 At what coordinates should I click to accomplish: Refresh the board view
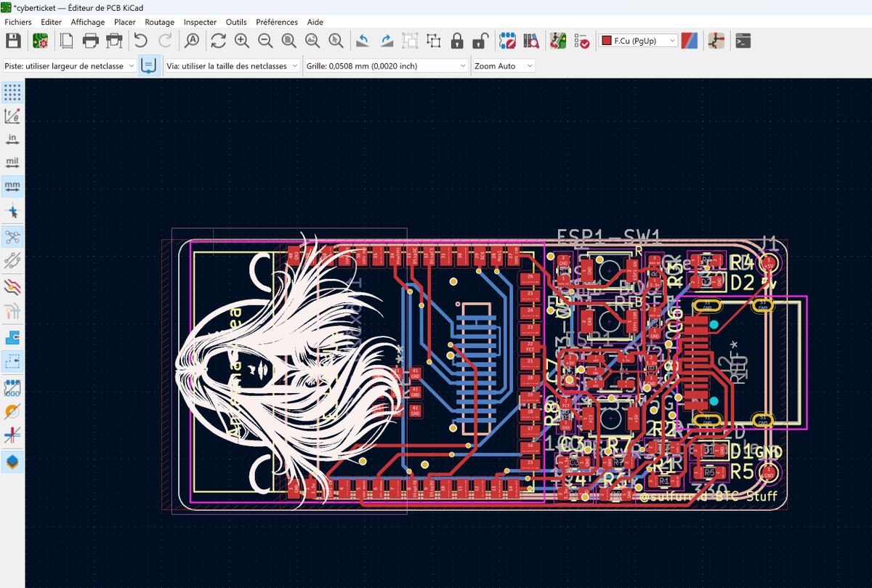coord(218,41)
